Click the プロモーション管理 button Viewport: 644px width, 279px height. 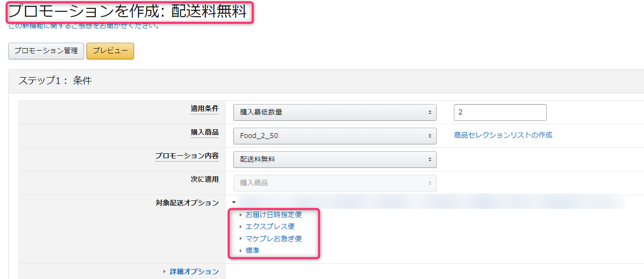pyautogui.click(x=46, y=51)
